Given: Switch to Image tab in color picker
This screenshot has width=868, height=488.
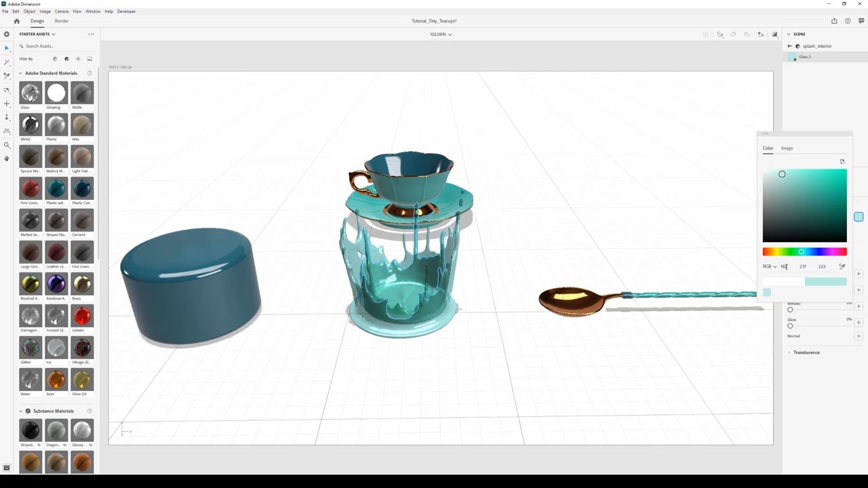Looking at the screenshot, I should click(x=787, y=148).
